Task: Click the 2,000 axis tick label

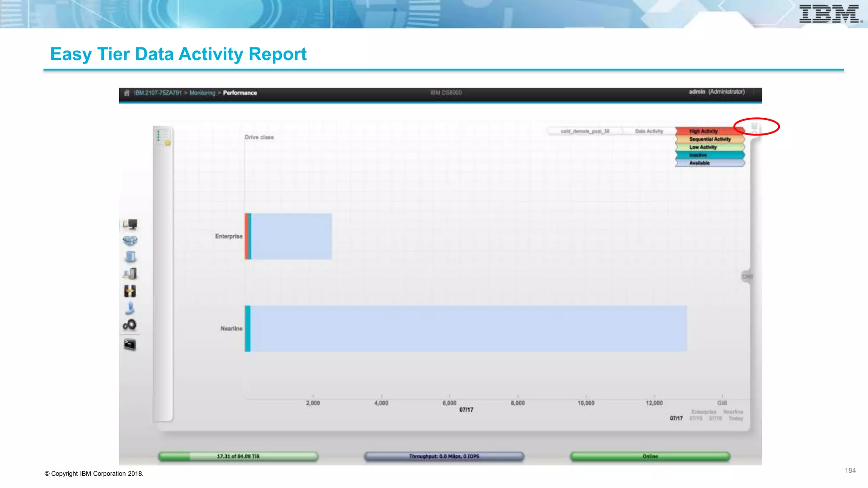Action: click(x=313, y=403)
